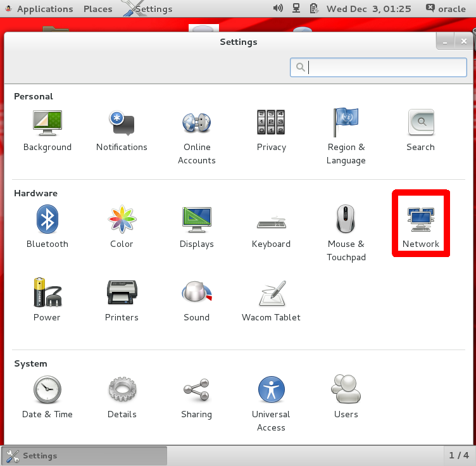
Task: Open Mouse & Touchpad settings
Action: point(346,233)
